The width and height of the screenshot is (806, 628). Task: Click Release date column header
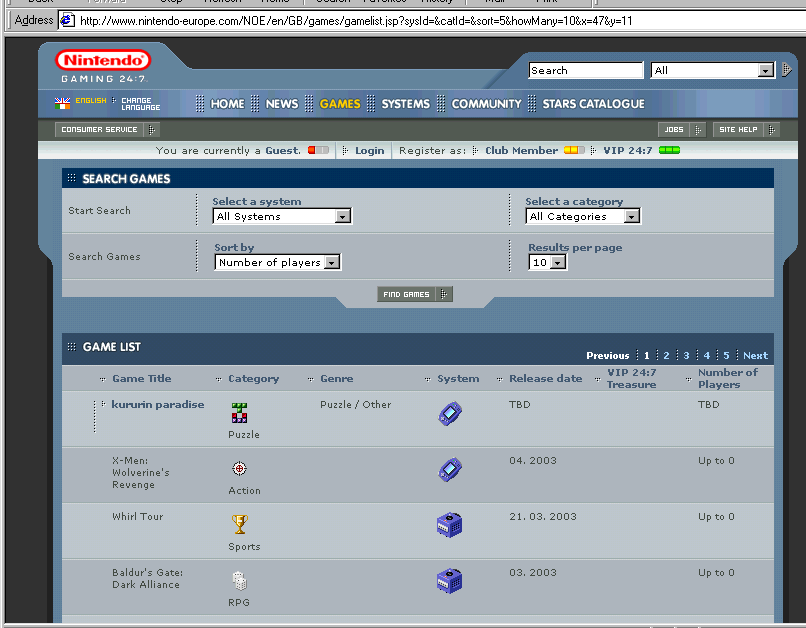point(545,379)
